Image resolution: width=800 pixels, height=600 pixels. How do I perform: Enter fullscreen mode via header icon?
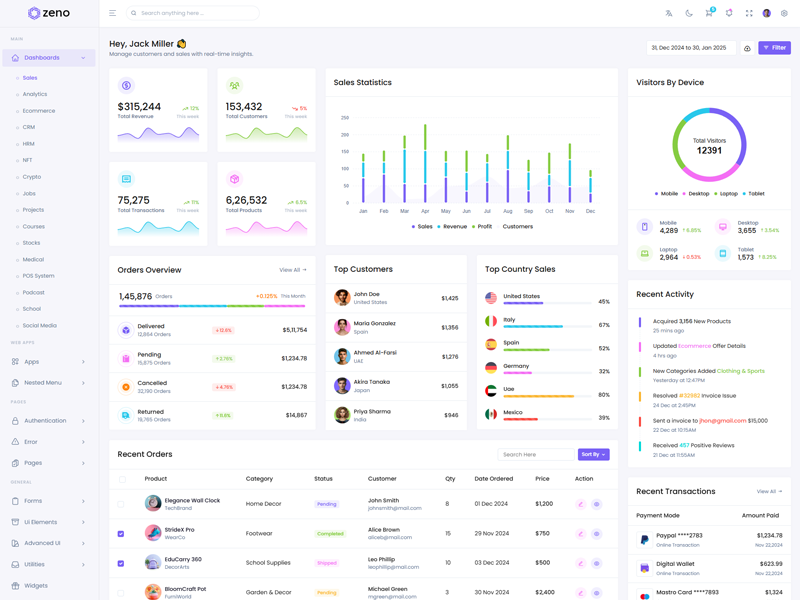[x=749, y=13]
